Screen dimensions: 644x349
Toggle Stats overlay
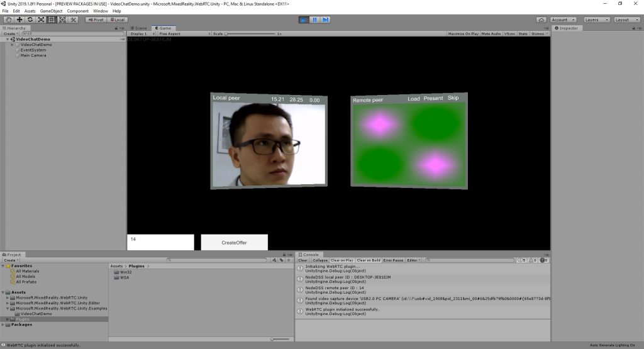[x=523, y=34]
